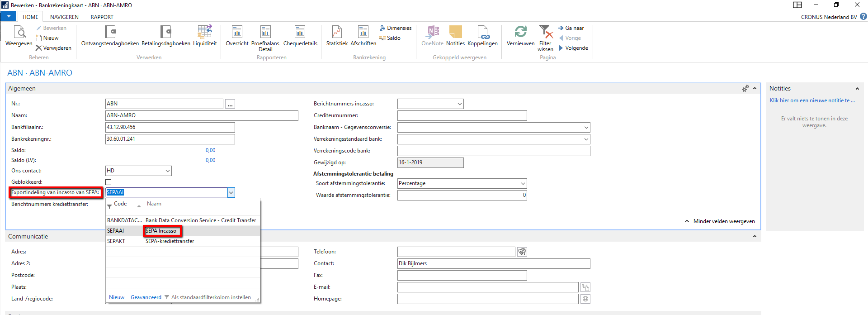This screenshot has height=315, width=868.
Task: Open Exportindeling van incasso dropdown arrow
Action: click(231, 192)
